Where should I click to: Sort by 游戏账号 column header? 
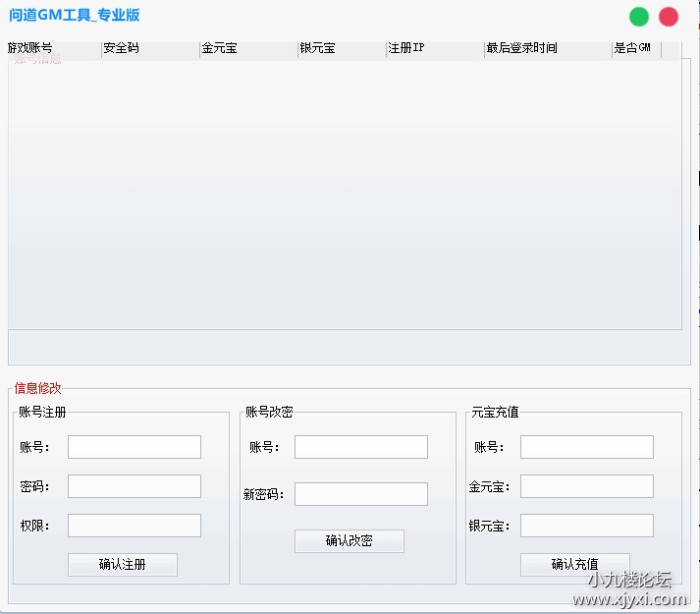(x=54, y=48)
